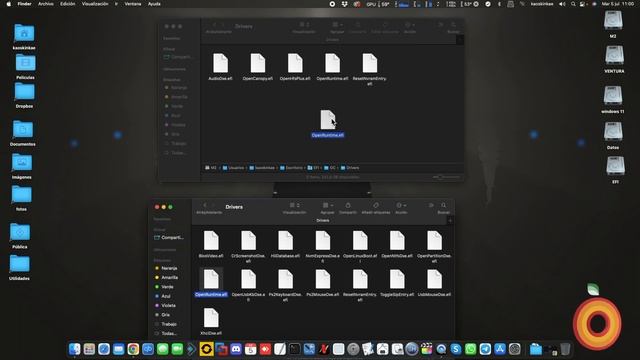The width and height of the screenshot is (640, 360).
Task: Go forward in the lower Drivers window
Action: coord(213,206)
